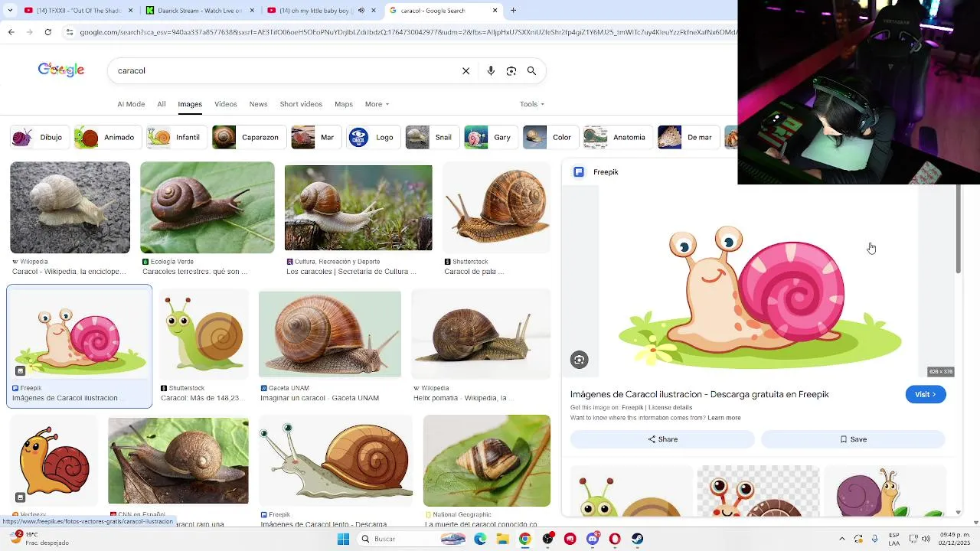Screen dimensions: 980x551
Task: Open the License details link
Action: pos(670,408)
